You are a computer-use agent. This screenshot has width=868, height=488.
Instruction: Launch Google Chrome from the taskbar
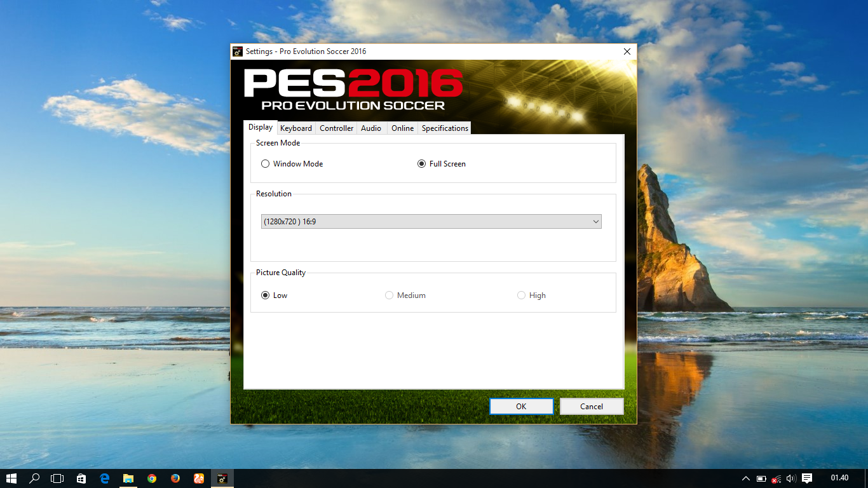152,478
